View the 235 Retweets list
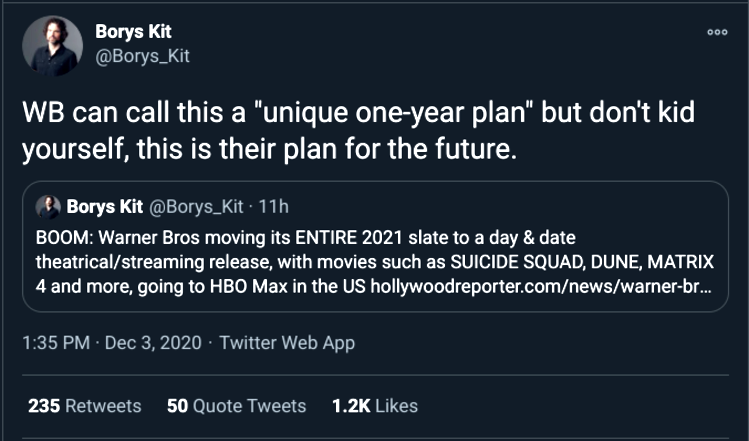The width and height of the screenshot is (749, 441). 84,405
